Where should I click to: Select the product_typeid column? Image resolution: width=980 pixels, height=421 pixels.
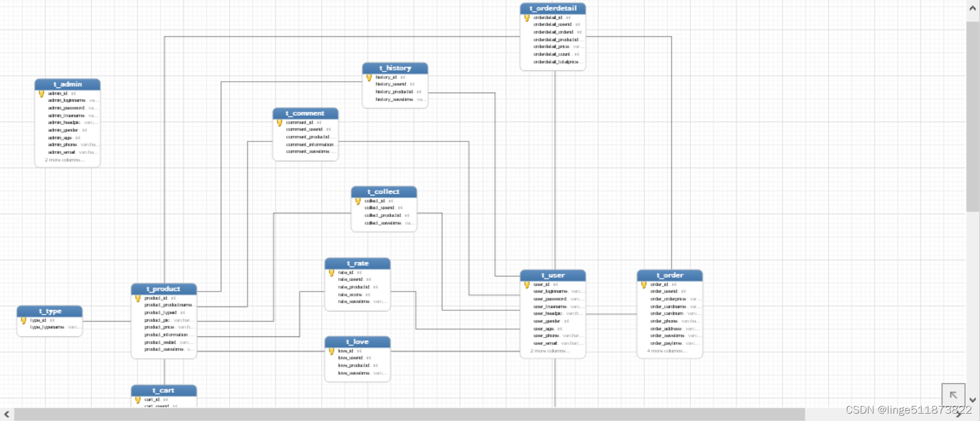tap(164, 312)
